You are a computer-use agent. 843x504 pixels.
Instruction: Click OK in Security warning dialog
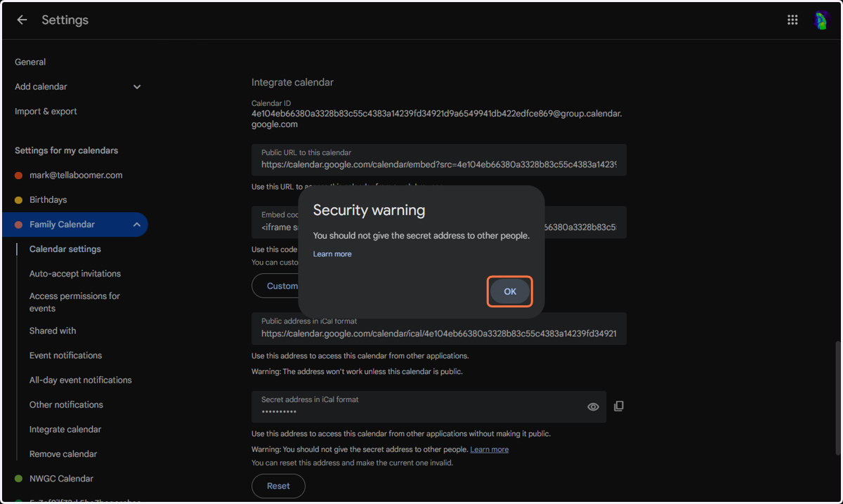click(510, 291)
